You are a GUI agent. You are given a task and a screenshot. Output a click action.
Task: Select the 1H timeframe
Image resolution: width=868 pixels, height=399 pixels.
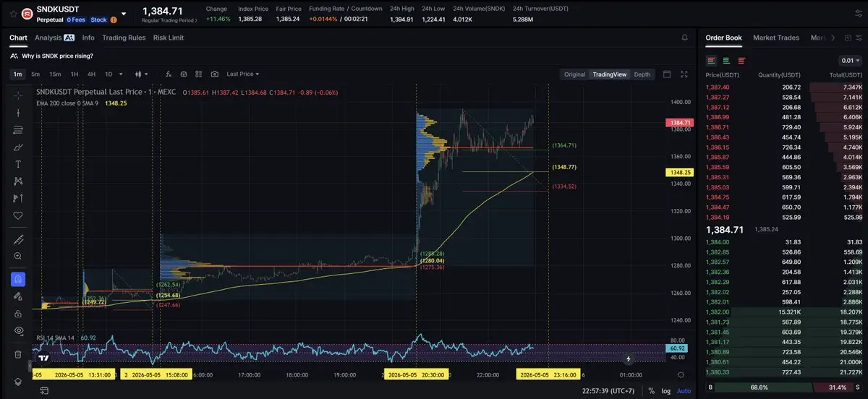tap(75, 74)
